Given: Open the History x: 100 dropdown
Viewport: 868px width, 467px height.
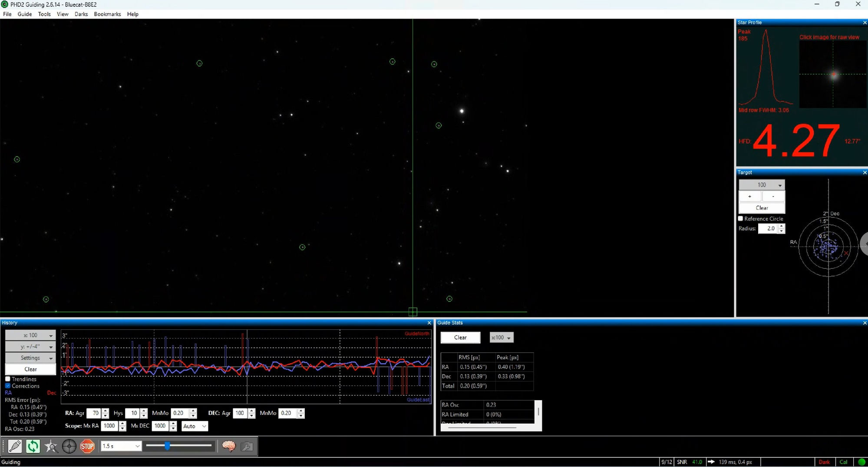Looking at the screenshot, I should click(30, 335).
